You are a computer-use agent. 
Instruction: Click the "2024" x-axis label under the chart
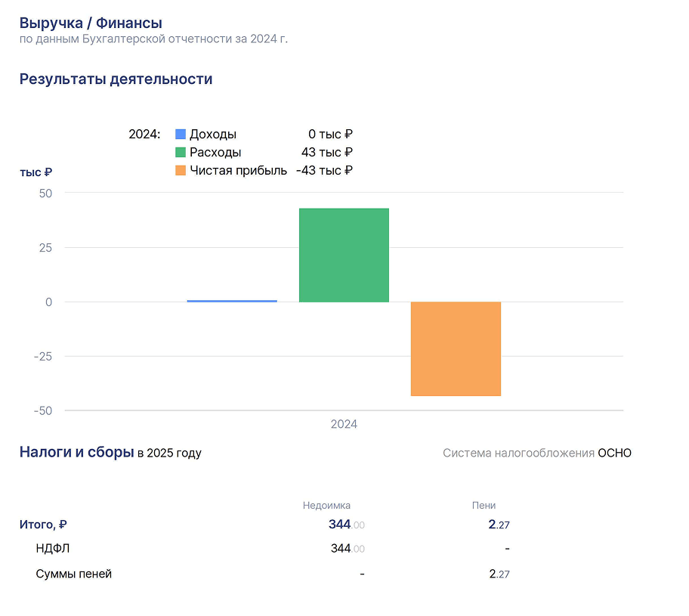344,424
